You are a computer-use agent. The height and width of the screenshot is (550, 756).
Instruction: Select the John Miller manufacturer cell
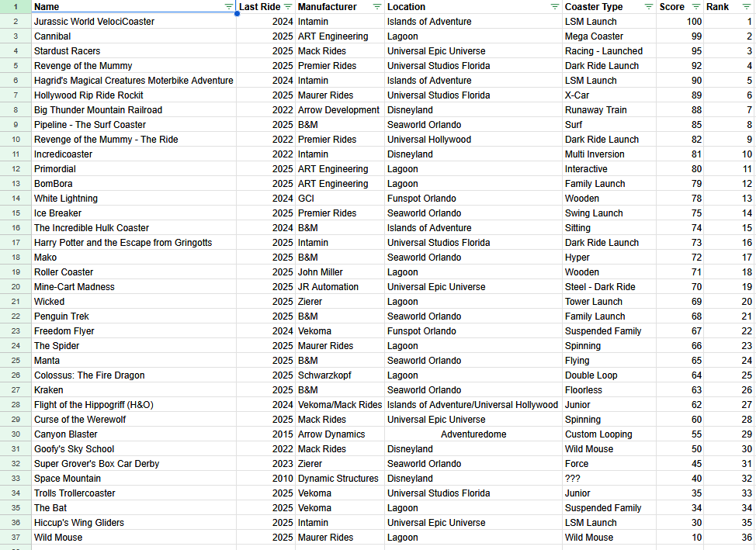pyautogui.click(x=339, y=272)
